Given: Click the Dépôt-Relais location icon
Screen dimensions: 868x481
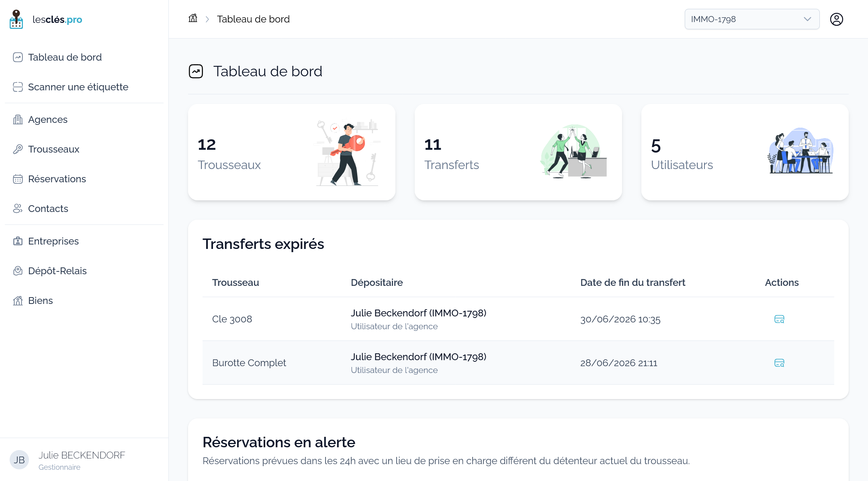Looking at the screenshot, I should (18, 271).
